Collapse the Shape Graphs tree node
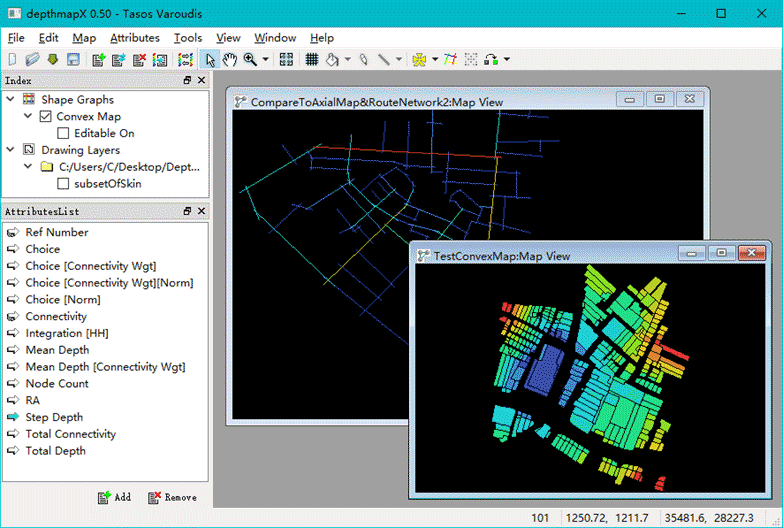This screenshot has height=528, width=783. [x=12, y=99]
